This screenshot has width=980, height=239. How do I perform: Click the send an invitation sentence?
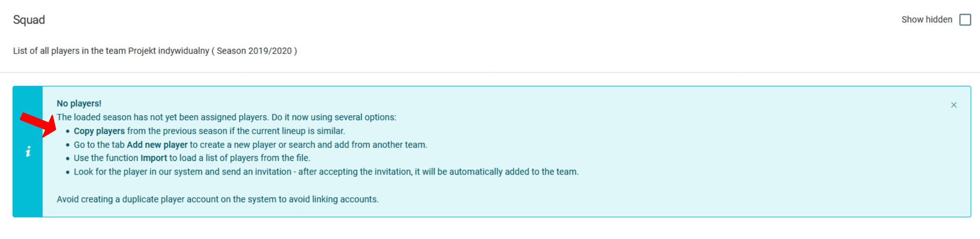click(326, 172)
